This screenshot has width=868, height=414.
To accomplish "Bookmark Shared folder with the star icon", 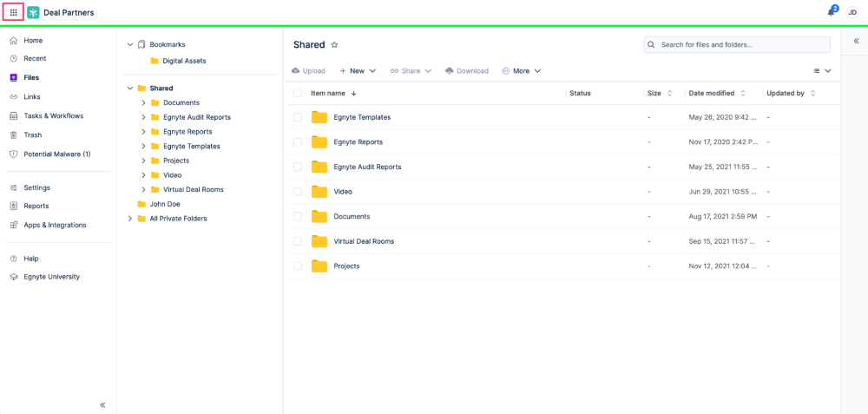I will click(334, 45).
